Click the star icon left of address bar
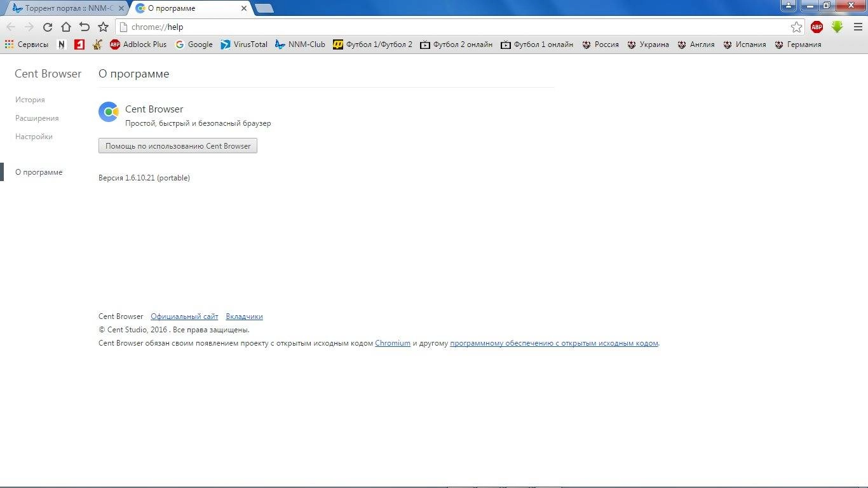This screenshot has height=488, width=868. pos(103,27)
